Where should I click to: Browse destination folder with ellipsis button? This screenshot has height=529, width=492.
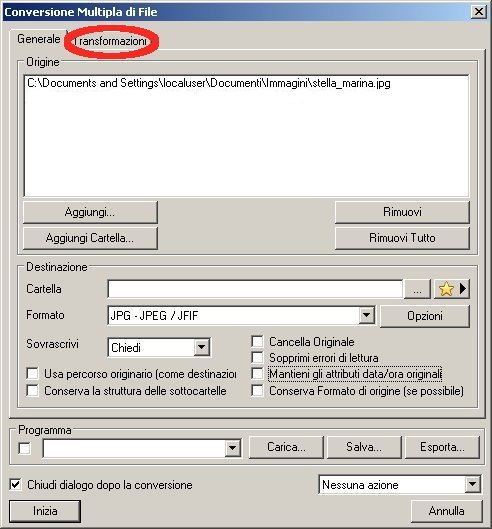(x=417, y=289)
